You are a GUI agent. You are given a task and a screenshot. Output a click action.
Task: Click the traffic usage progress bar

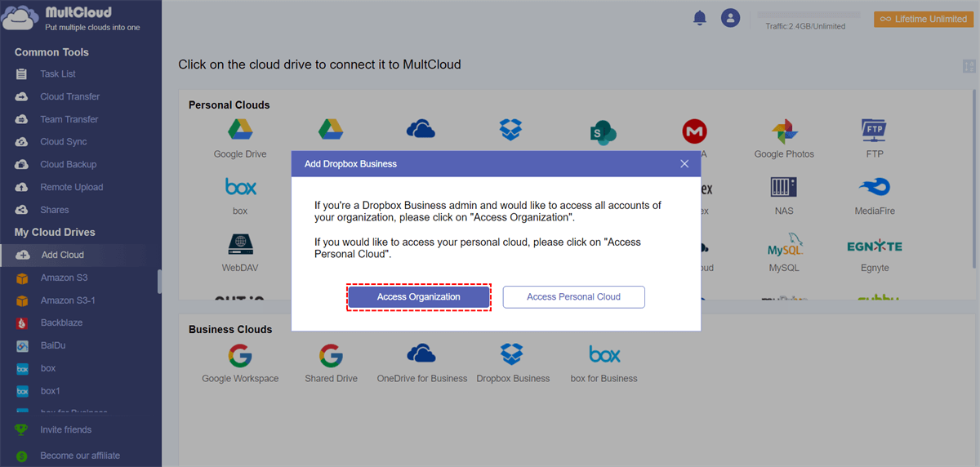pos(808,15)
